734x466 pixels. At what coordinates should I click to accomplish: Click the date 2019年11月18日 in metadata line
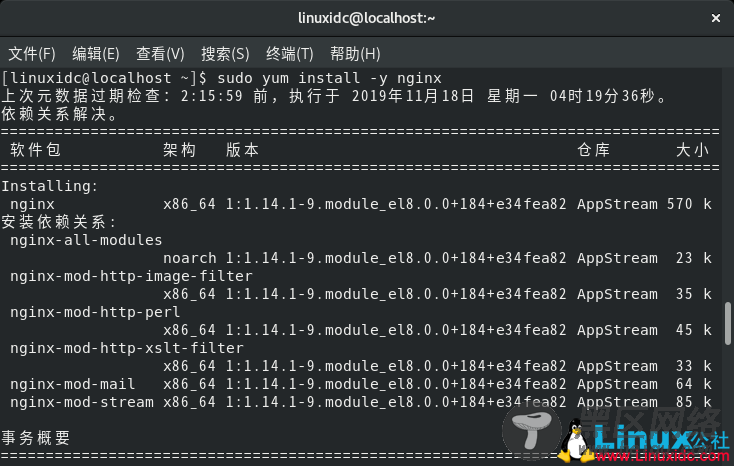click(413, 96)
